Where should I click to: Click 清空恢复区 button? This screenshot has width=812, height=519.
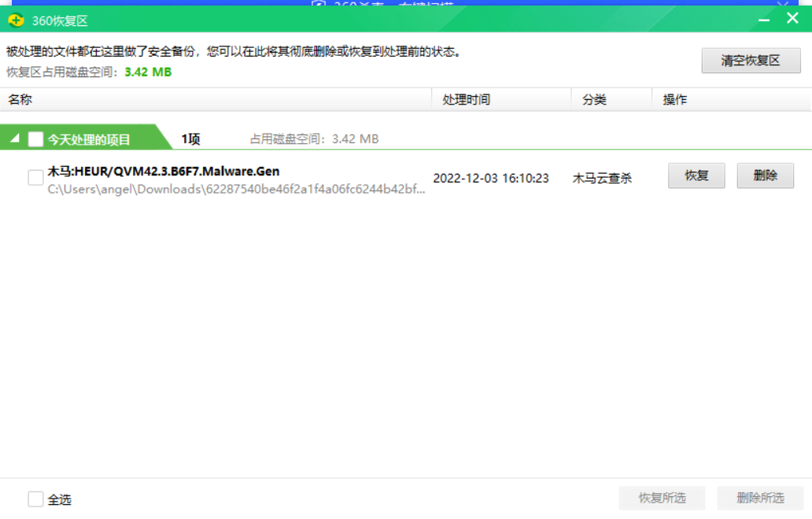click(x=751, y=61)
